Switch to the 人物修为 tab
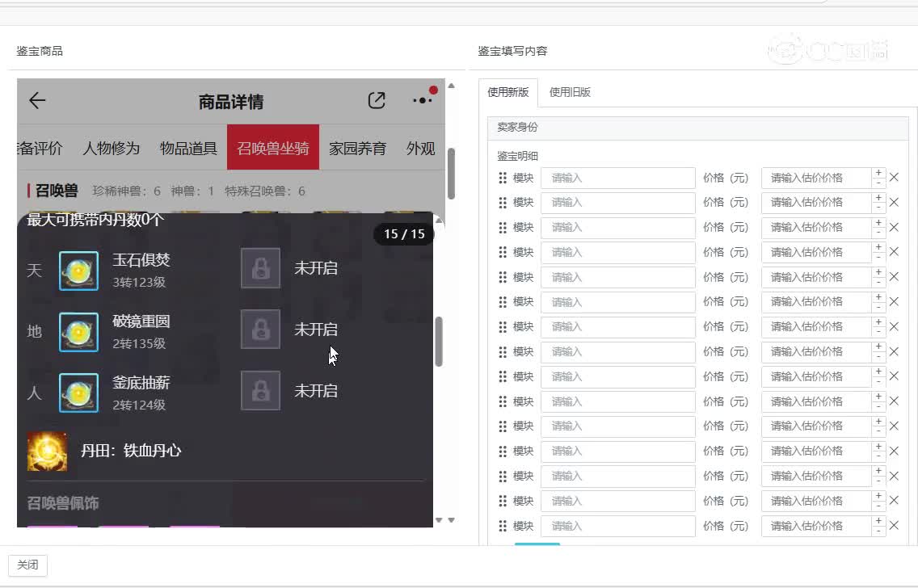The width and height of the screenshot is (918, 588). click(112, 149)
